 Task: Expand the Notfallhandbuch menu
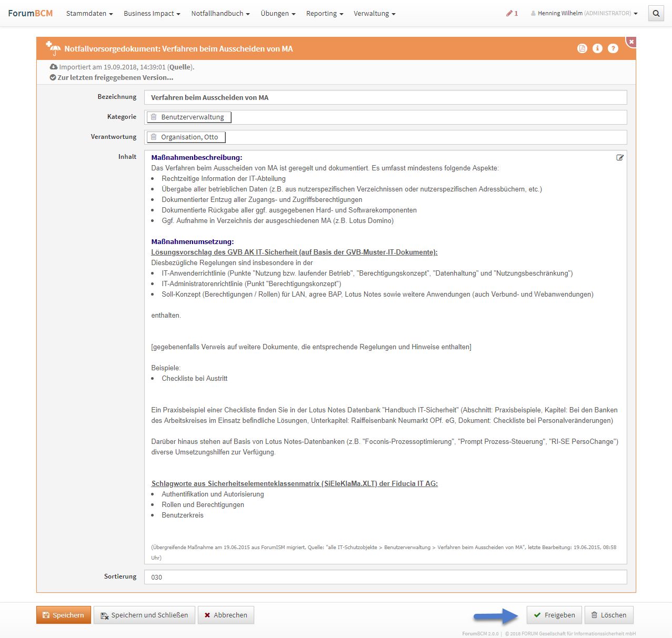click(x=220, y=13)
